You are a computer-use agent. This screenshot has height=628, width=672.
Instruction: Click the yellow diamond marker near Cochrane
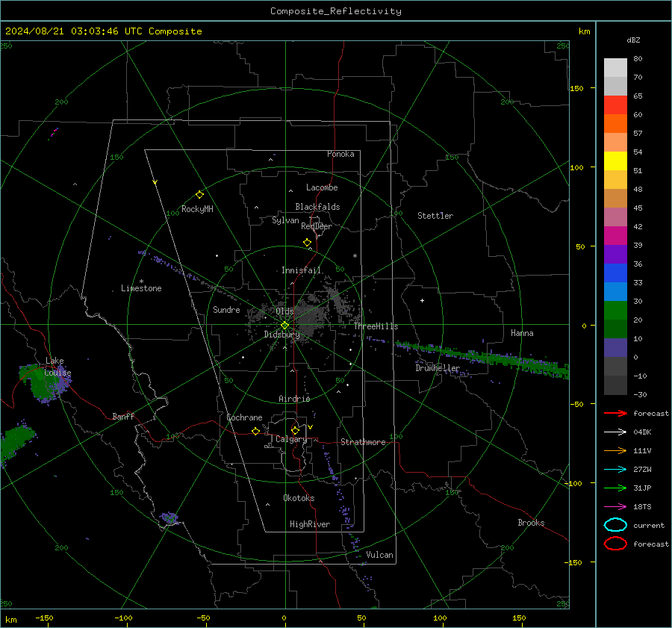(255, 432)
